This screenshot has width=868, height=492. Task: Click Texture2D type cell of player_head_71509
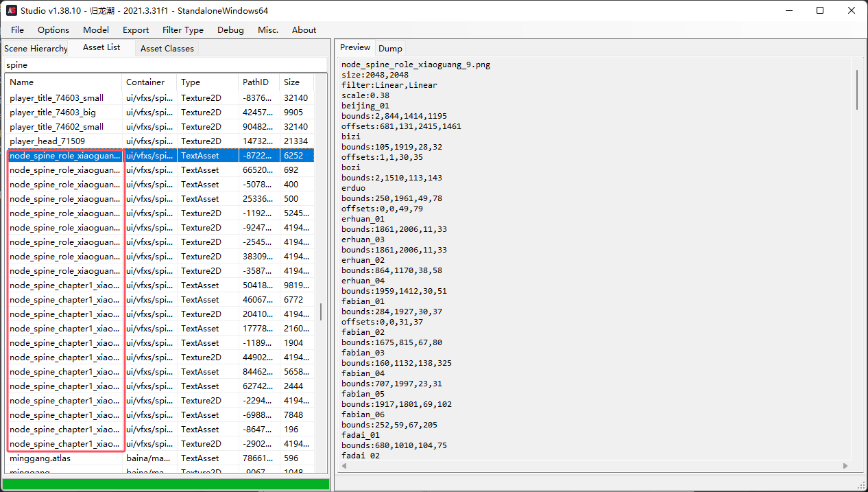pyautogui.click(x=208, y=141)
